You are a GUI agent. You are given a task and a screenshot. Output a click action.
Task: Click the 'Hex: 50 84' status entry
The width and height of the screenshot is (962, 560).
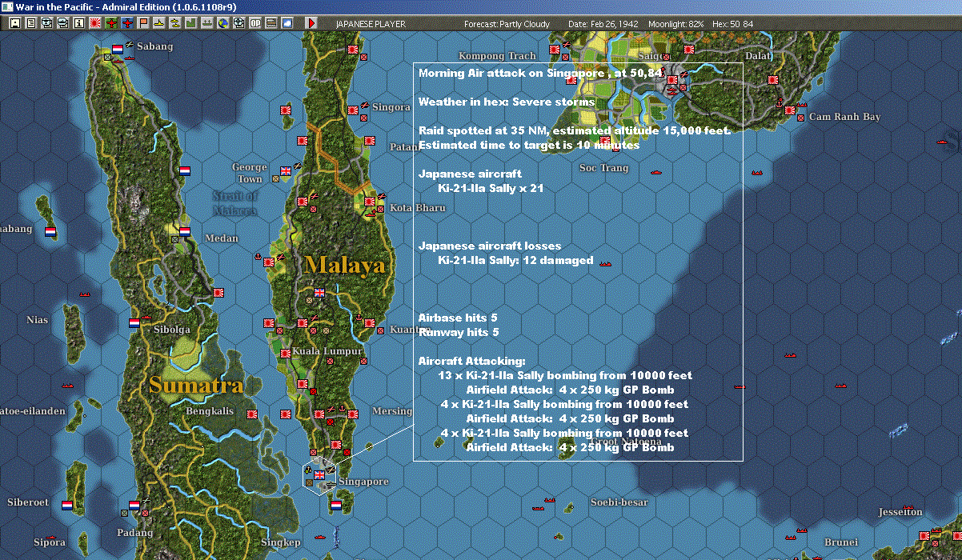[732, 24]
